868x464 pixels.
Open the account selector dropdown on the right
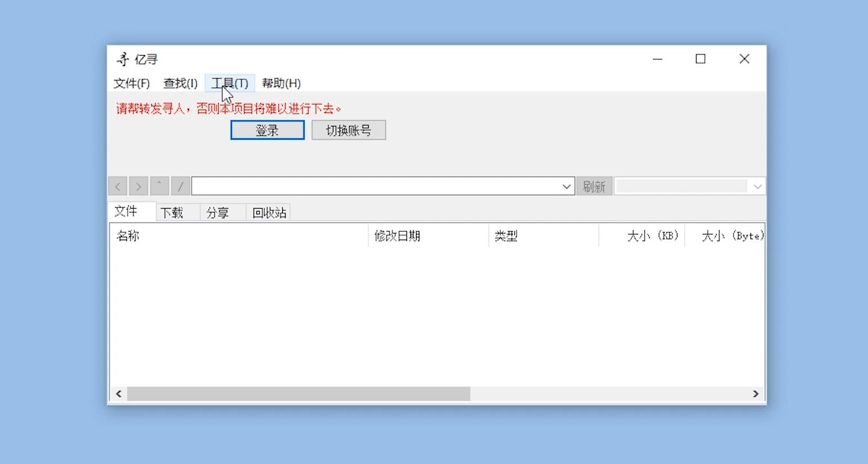pos(757,186)
